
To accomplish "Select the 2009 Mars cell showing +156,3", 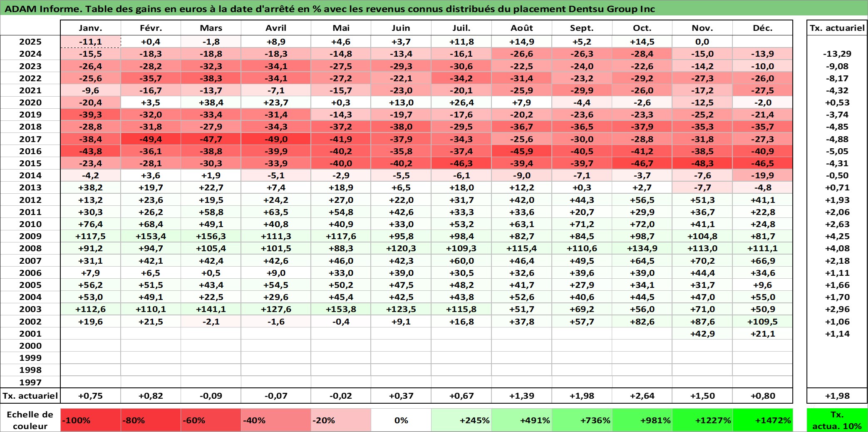I will [211, 236].
